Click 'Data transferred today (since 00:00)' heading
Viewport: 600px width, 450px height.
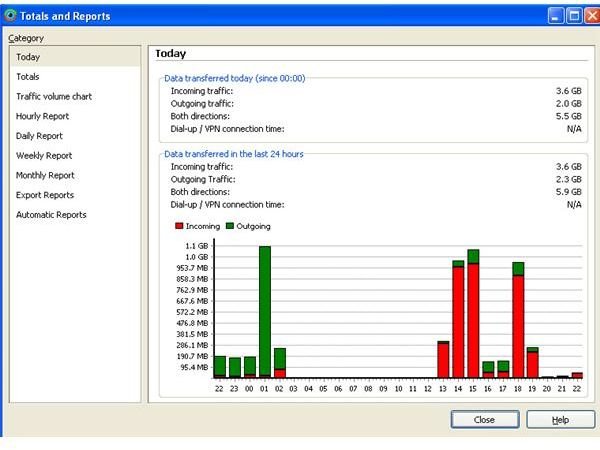[235, 78]
